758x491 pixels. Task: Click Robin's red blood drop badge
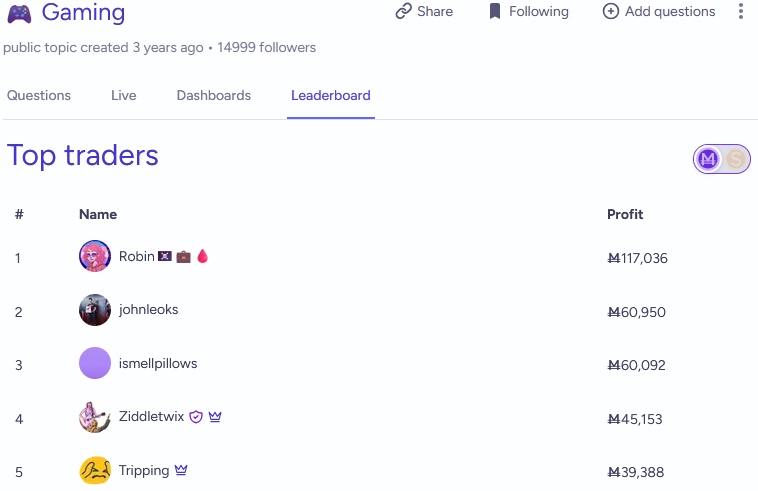pos(203,256)
